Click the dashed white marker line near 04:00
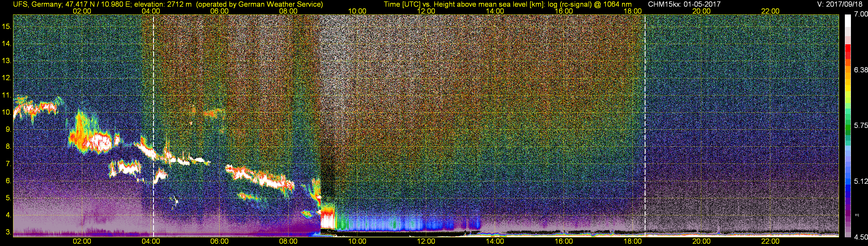The height and width of the screenshot is (246, 868). tap(153, 126)
